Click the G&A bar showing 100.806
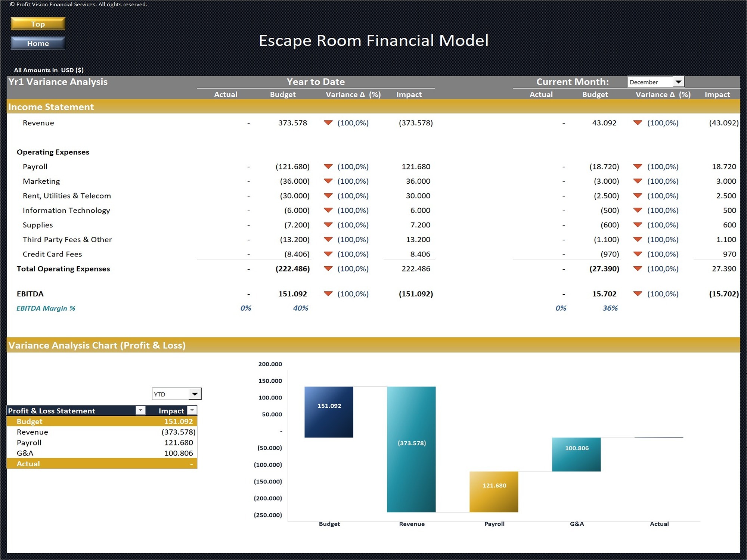Viewport: 747px width, 560px height. tap(576, 454)
